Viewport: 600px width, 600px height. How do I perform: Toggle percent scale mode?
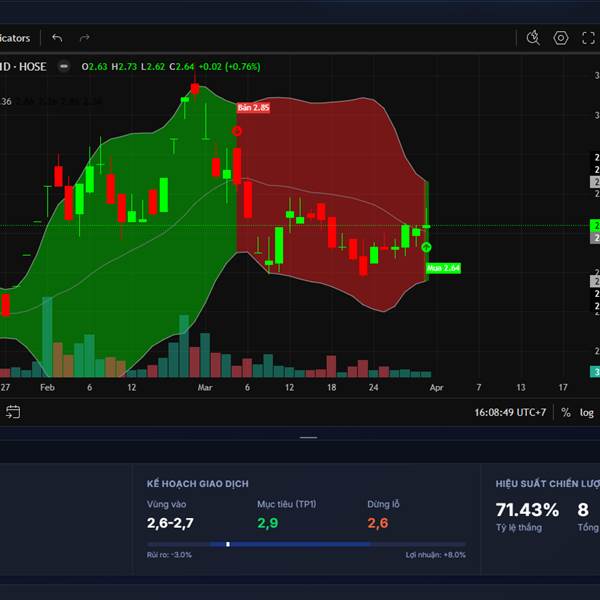566,412
